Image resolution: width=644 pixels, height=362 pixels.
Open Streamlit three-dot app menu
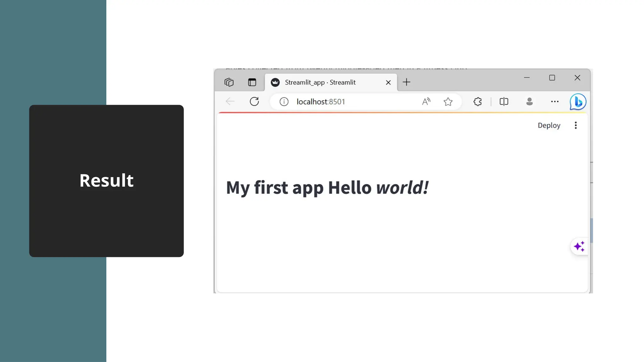[575, 125]
